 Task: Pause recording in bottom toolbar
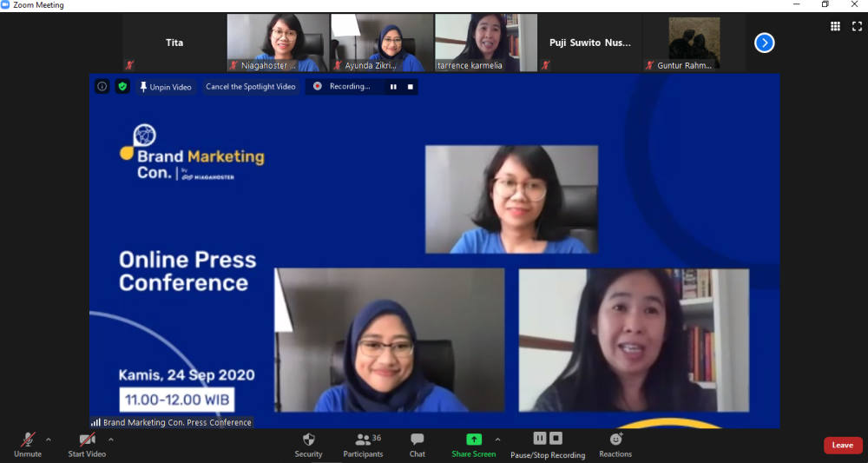[x=540, y=439]
